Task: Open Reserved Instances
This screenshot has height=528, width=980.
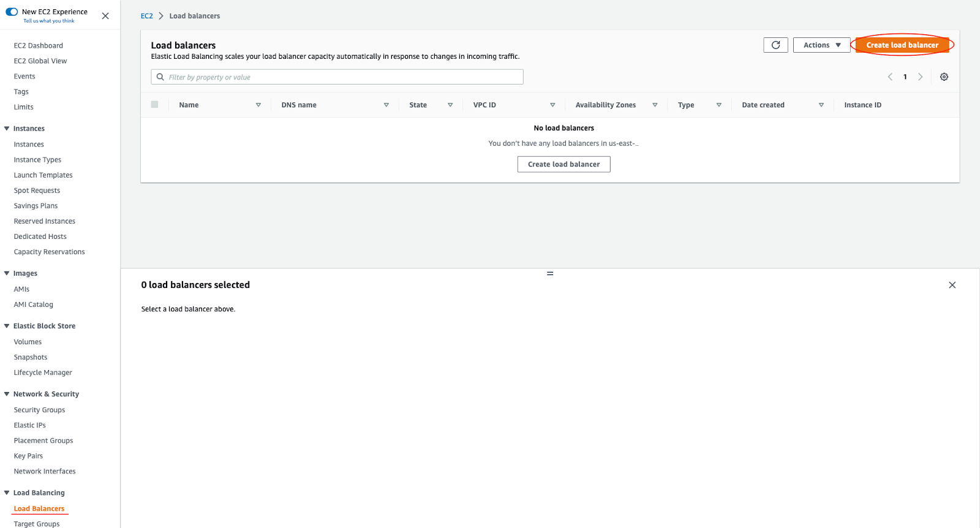Action: point(45,221)
